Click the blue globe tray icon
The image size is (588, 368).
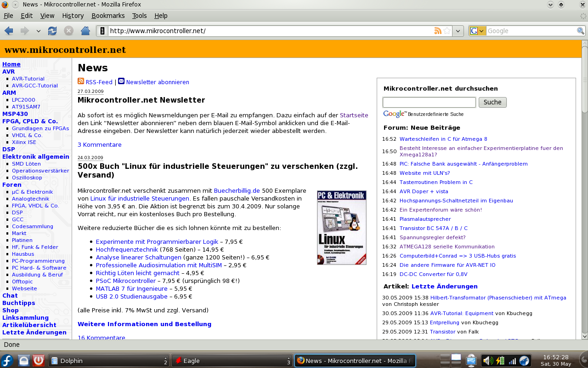[524, 361]
